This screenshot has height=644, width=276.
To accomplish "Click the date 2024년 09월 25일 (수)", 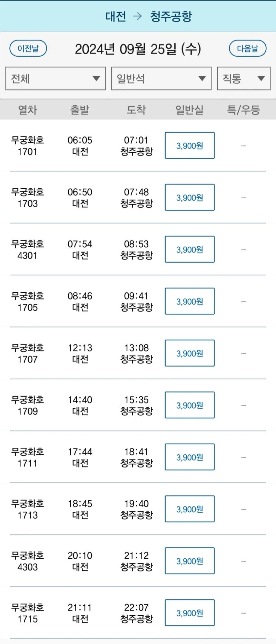I will click(x=138, y=49).
